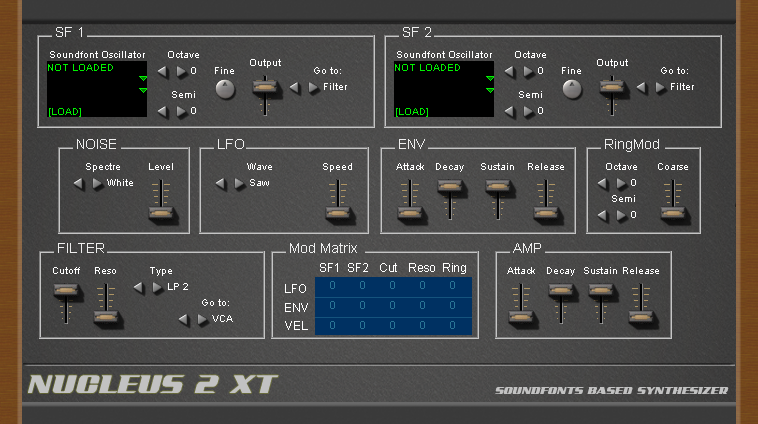Click Filter Reso slider handle

click(105, 317)
